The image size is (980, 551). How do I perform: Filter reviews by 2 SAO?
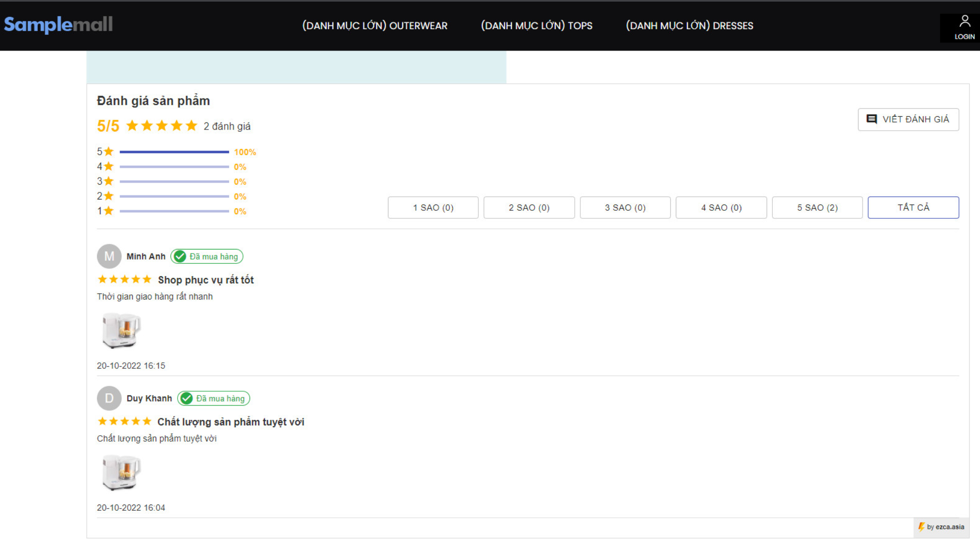[x=529, y=208]
